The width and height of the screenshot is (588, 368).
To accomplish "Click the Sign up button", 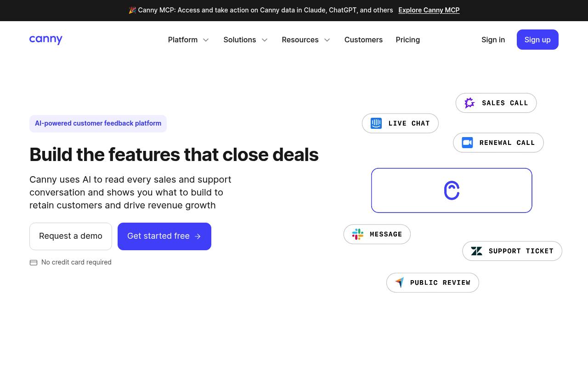I will coord(537,40).
